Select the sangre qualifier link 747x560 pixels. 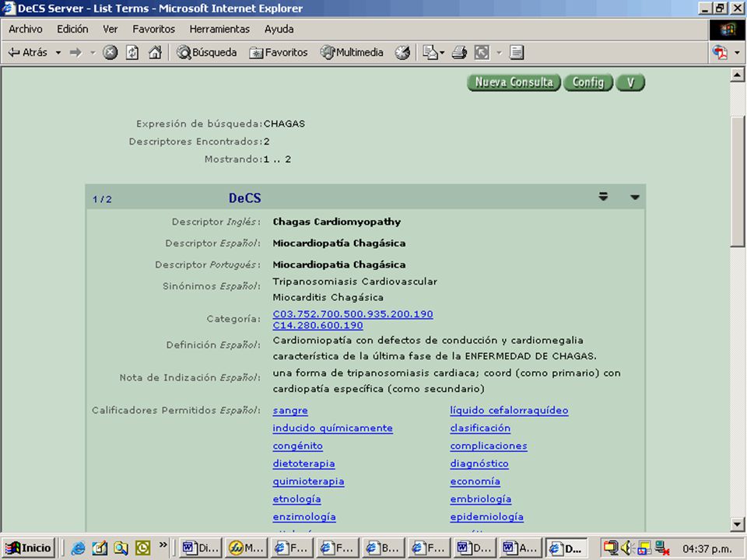(x=290, y=411)
